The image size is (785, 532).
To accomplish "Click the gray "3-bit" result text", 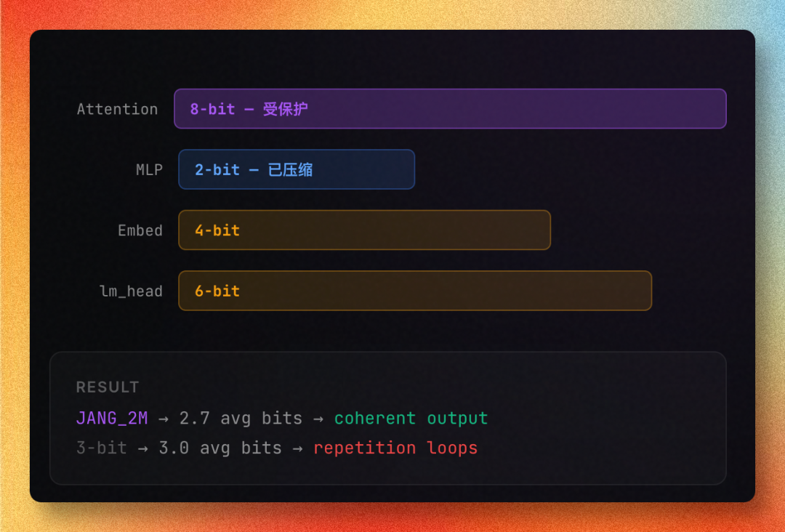I will click(102, 448).
